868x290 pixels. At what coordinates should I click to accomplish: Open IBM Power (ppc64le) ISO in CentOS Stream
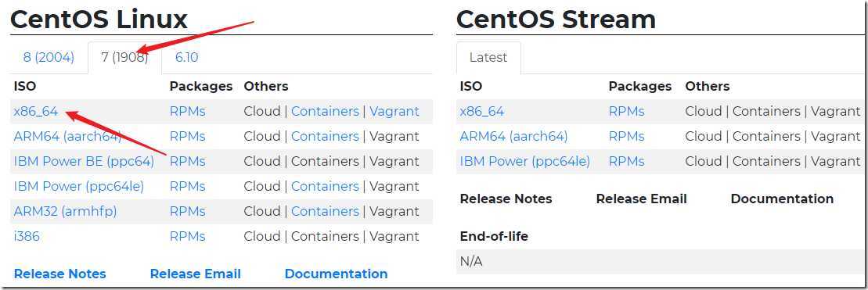click(x=524, y=161)
